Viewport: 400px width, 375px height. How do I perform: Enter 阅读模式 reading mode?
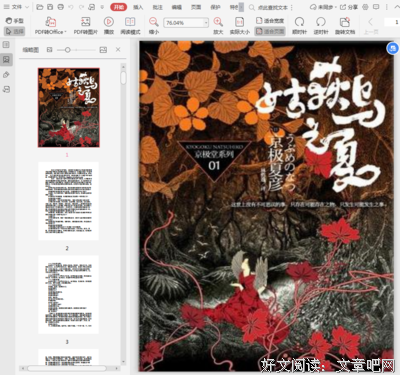pos(130,26)
